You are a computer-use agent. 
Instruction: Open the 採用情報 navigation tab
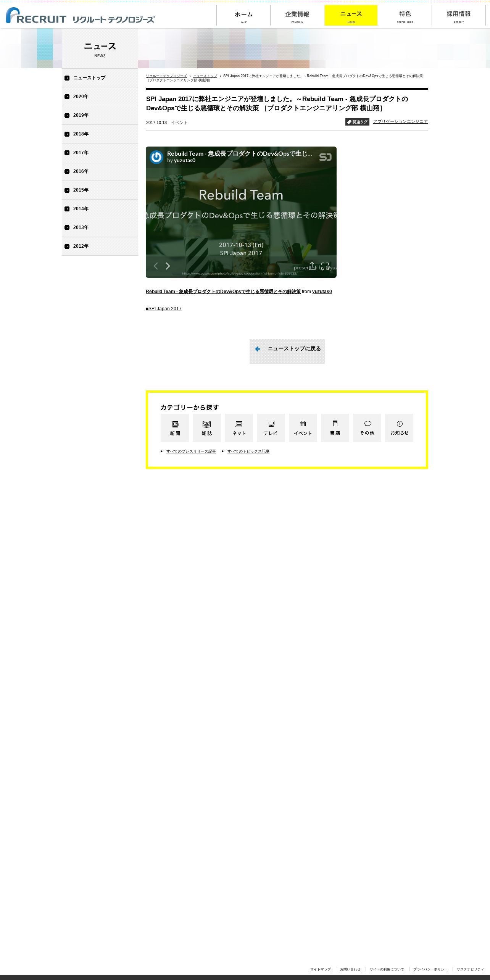click(459, 16)
